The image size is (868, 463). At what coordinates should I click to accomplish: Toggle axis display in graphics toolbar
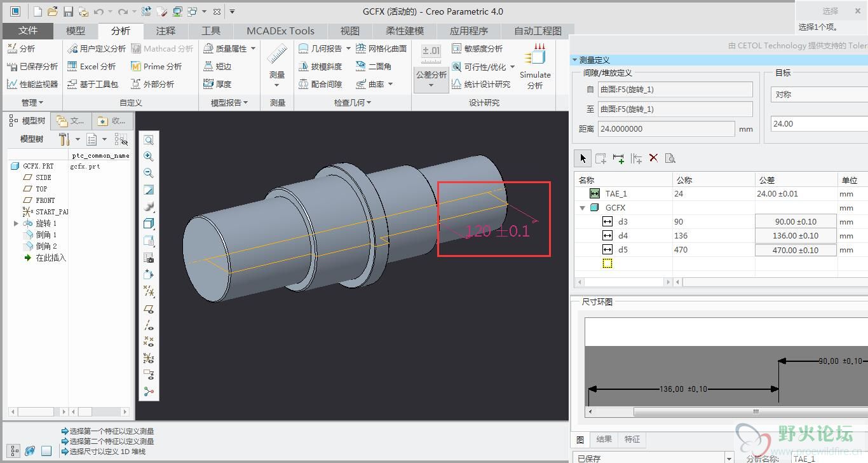149,326
